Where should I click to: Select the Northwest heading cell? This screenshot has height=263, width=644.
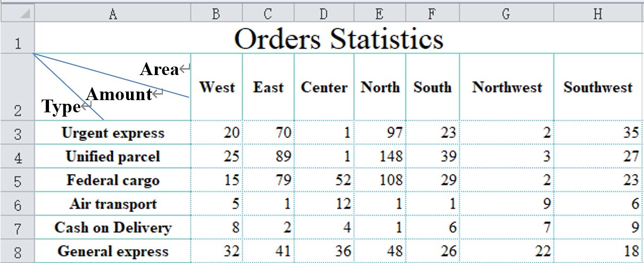click(507, 87)
